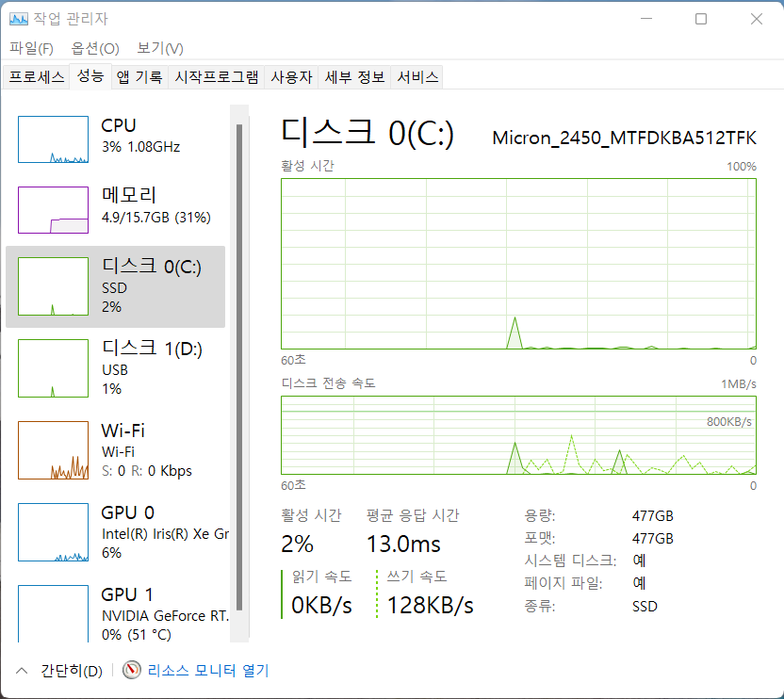Image resolution: width=784 pixels, height=699 pixels.
Task: Click the 리소스 모니터 열기 link
Action: [x=208, y=671]
